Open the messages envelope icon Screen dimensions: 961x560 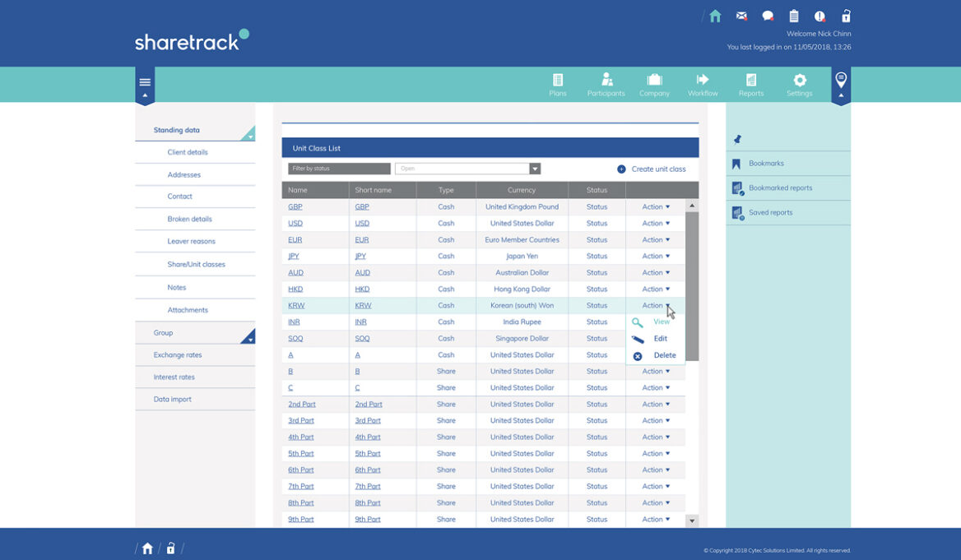pos(740,15)
